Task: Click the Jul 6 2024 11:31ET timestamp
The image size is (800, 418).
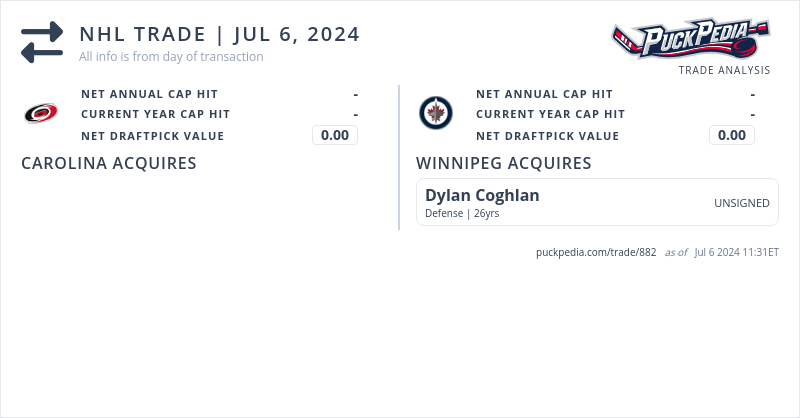Action: coord(736,252)
